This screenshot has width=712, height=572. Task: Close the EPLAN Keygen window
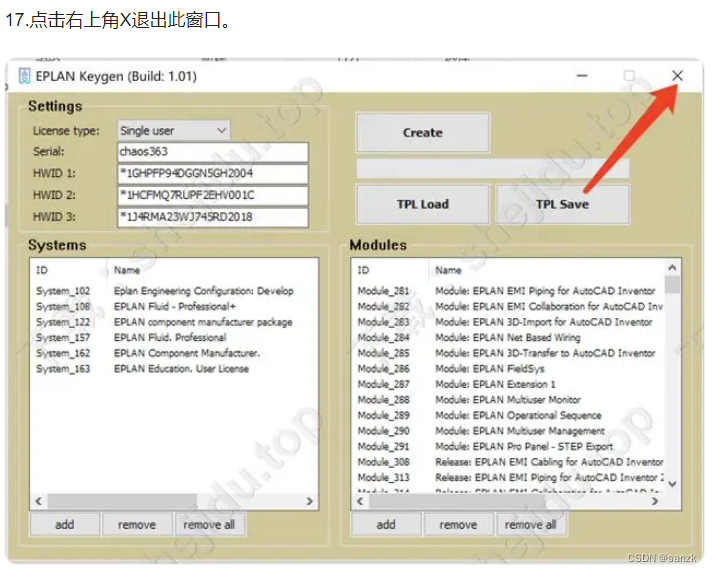click(677, 76)
